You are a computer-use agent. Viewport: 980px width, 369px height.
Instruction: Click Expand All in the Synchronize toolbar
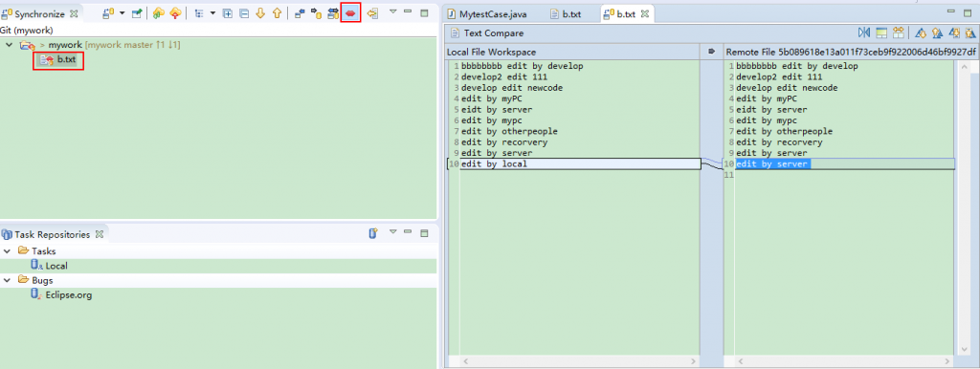click(228, 13)
